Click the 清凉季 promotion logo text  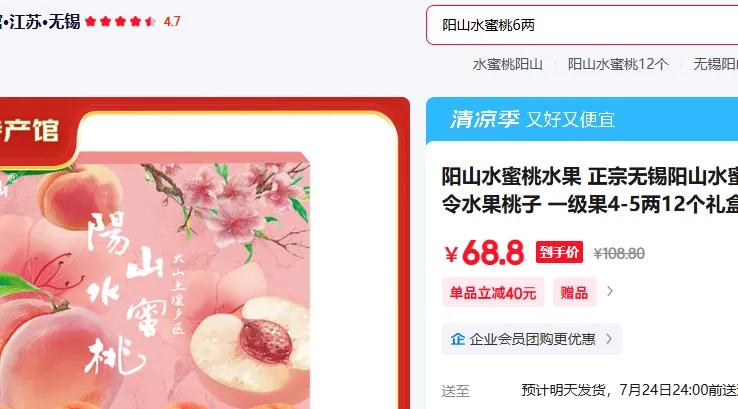coord(484,119)
